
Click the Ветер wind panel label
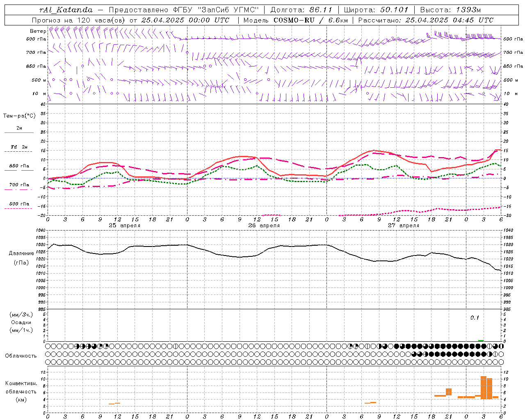[x=38, y=31]
